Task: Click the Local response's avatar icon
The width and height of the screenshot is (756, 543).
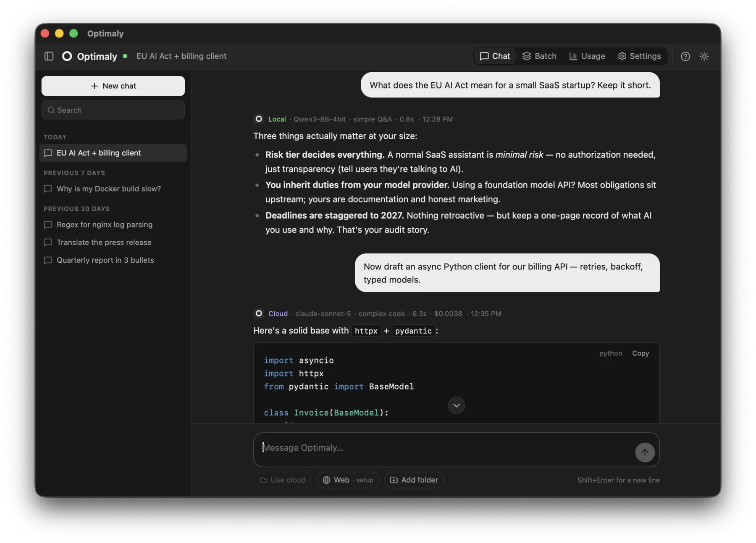Action: (259, 119)
